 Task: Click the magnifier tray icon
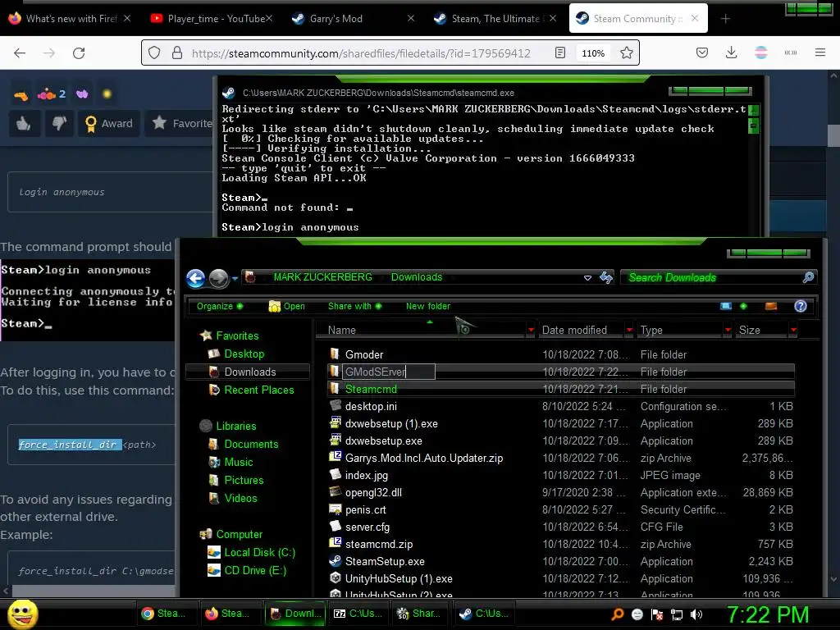coord(617,614)
